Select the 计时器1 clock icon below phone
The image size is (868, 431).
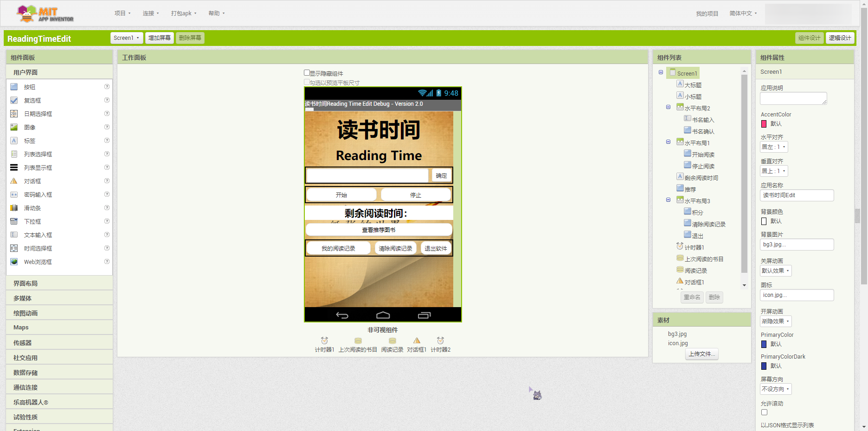coord(324,341)
